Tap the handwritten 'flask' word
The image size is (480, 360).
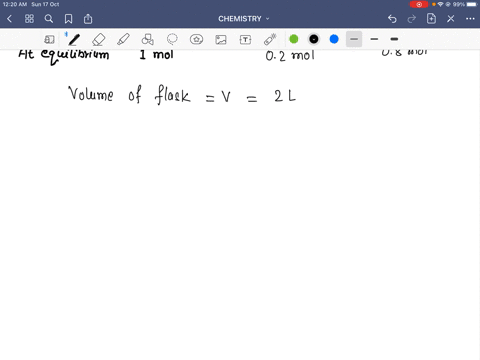[x=172, y=95]
